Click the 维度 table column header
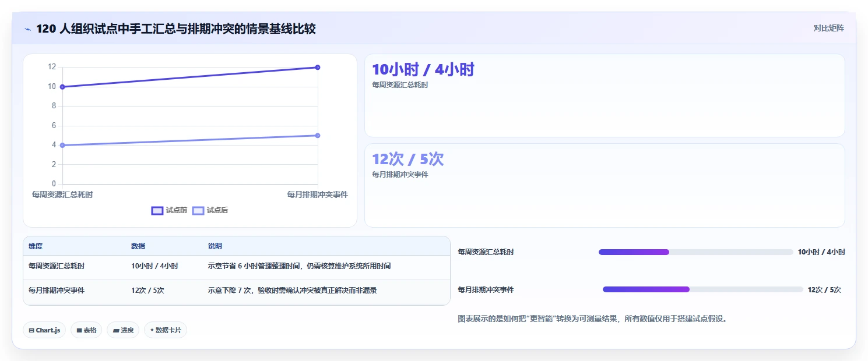This screenshot has height=361, width=868. 36,246
